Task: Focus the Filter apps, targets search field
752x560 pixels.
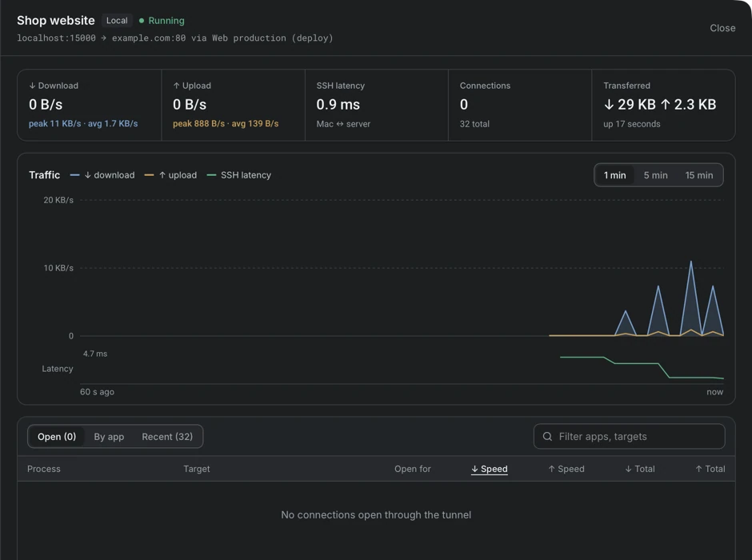Action: tap(630, 436)
